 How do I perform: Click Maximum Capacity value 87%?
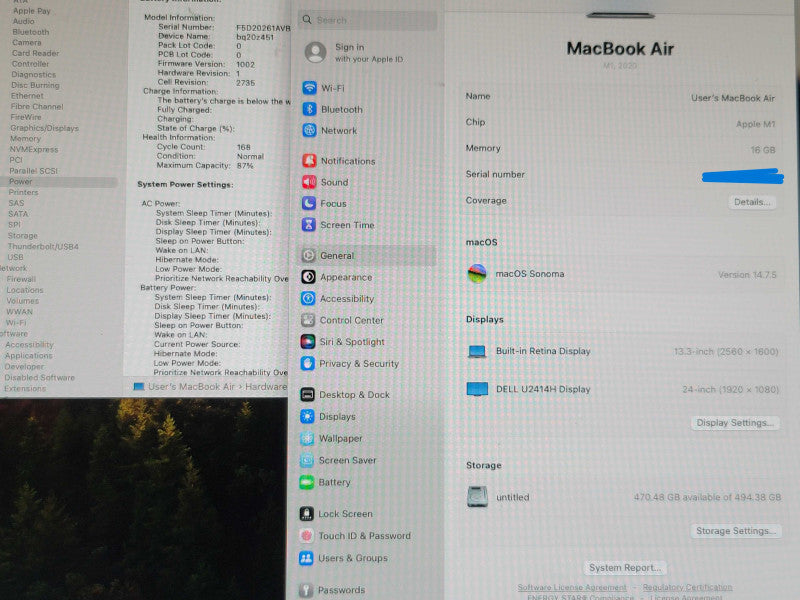245,166
